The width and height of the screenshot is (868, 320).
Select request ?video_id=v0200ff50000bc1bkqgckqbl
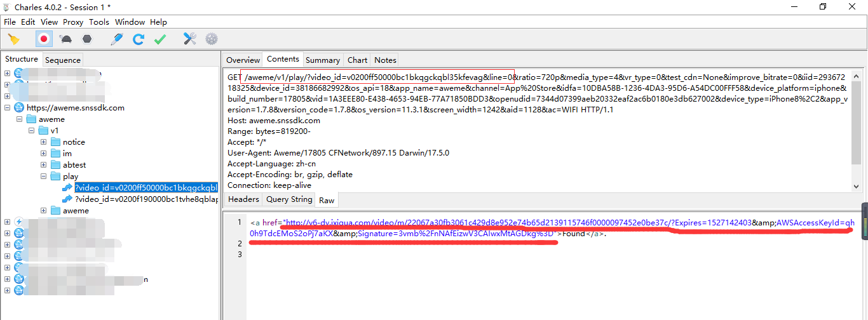click(x=146, y=188)
